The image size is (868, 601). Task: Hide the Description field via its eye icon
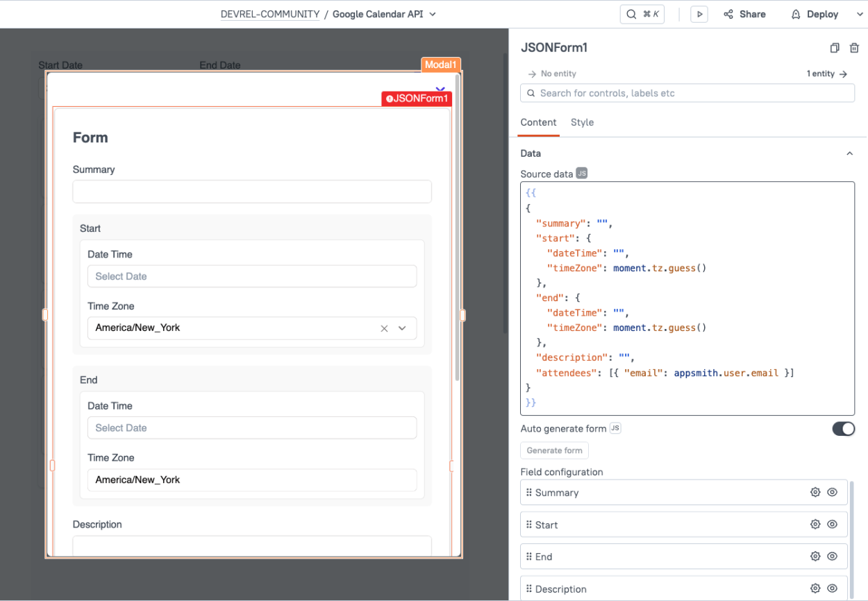[x=832, y=588]
